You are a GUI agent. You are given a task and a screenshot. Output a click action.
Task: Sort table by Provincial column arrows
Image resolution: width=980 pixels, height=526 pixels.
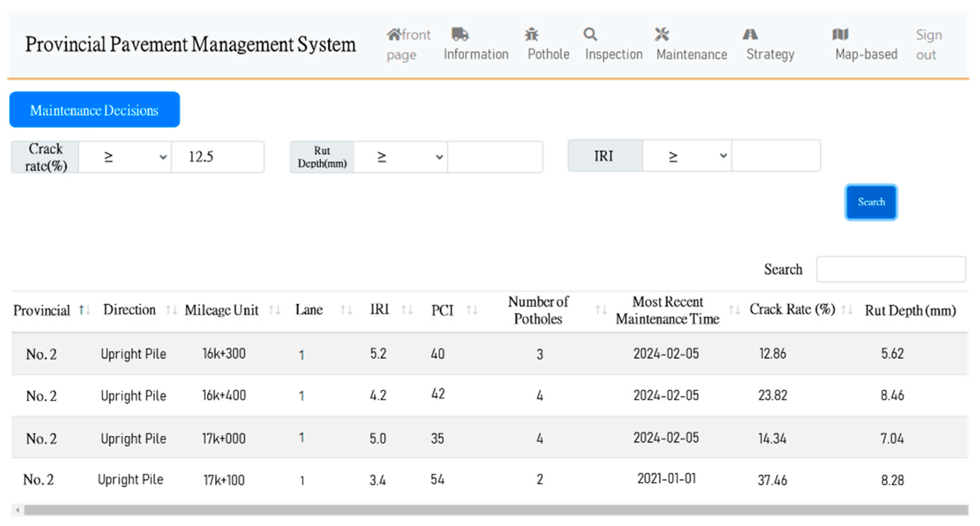coord(84,310)
